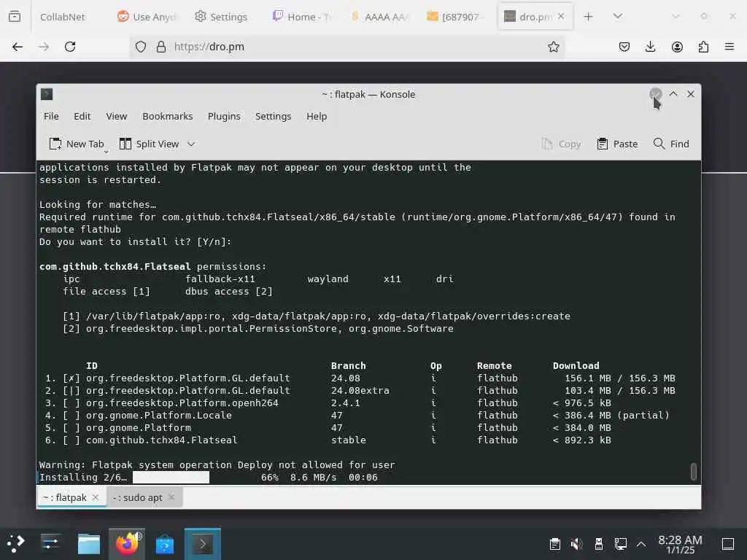Click the Split View toolbar button

tap(149, 144)
